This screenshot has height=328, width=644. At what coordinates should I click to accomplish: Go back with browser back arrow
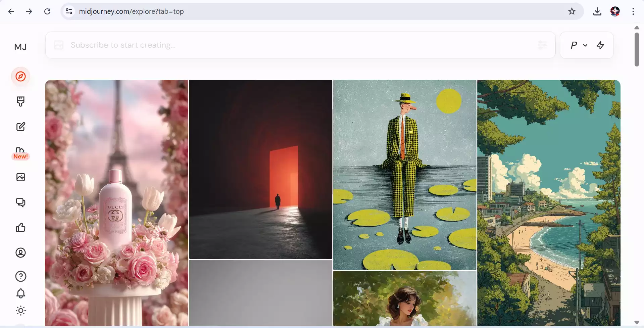(x=11, y=11)
